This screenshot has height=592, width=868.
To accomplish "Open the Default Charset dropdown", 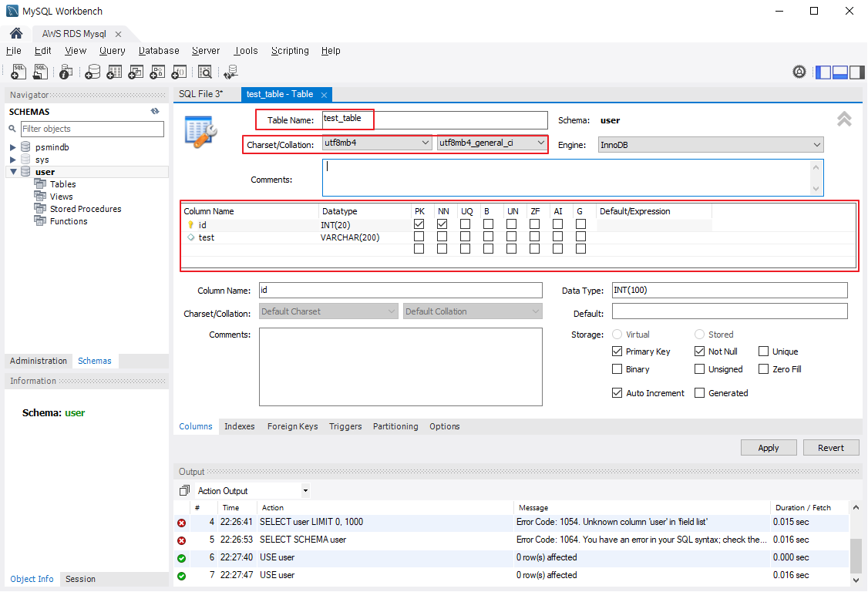I will 329,311.
